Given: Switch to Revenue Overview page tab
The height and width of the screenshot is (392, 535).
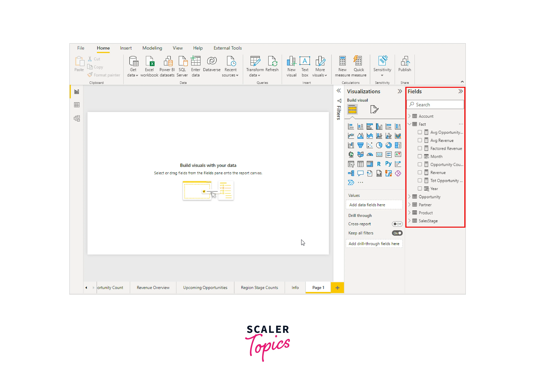Looking at the screenshot, I should [x=153, y=288].
